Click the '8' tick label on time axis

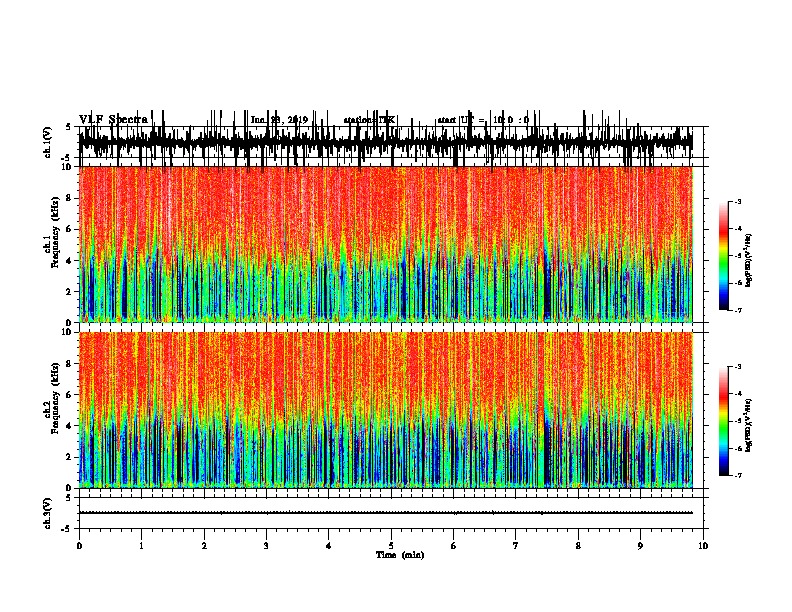click(x=578, y=546)
